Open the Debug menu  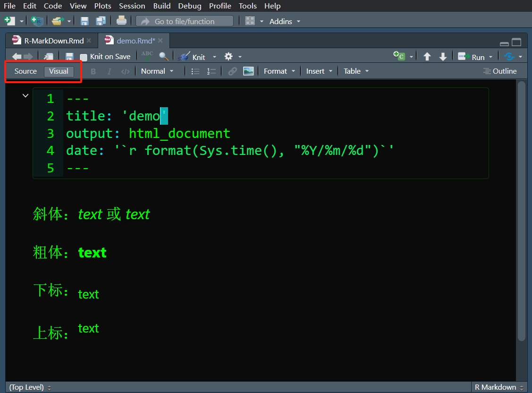pos(190,6)
